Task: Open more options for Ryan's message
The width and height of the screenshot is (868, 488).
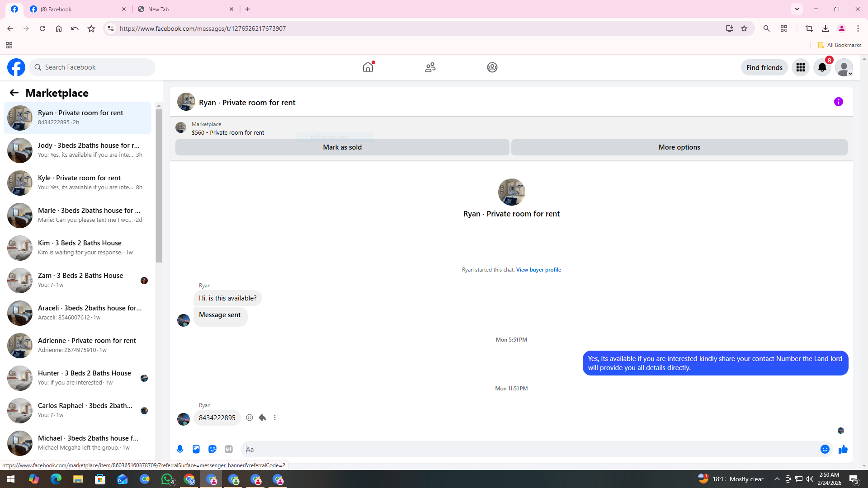Action: [275, 418]
